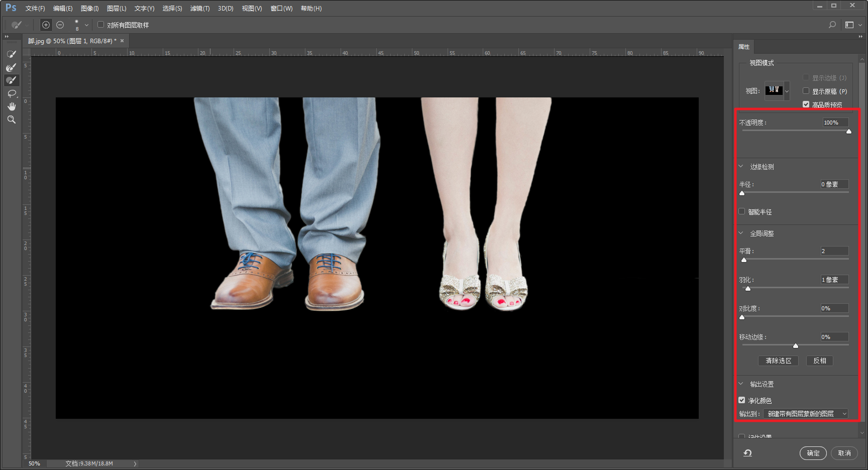Collapse the 边缘检测 section
The image size is (868, 470).
[741, 167]
